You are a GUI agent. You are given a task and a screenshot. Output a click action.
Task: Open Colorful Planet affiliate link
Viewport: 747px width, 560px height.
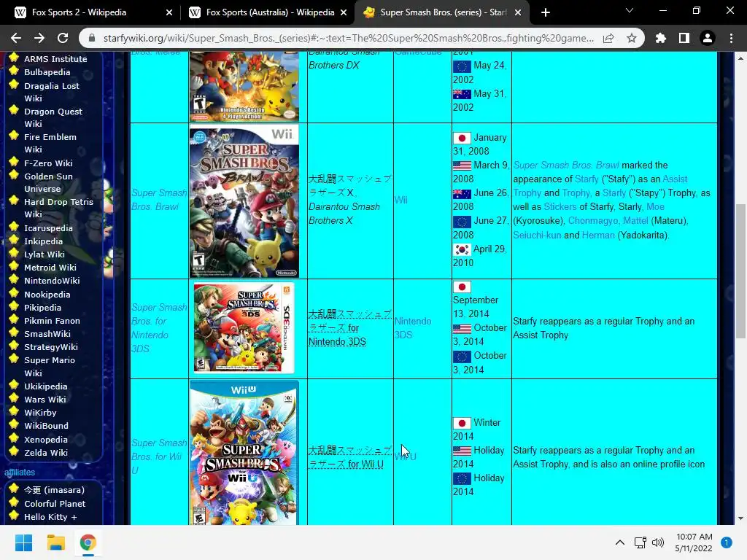click(x=55, y=503)
